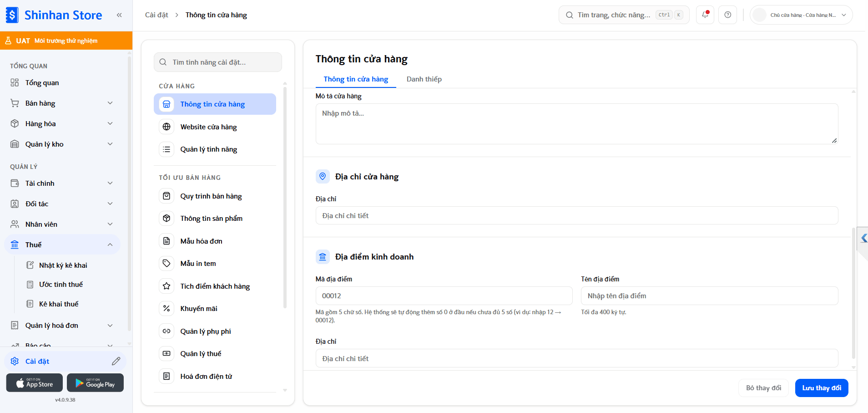Open Ước tính thuế menu item
Screen dimensions: 868x413
pyautogui.click(x=61, y=285)
